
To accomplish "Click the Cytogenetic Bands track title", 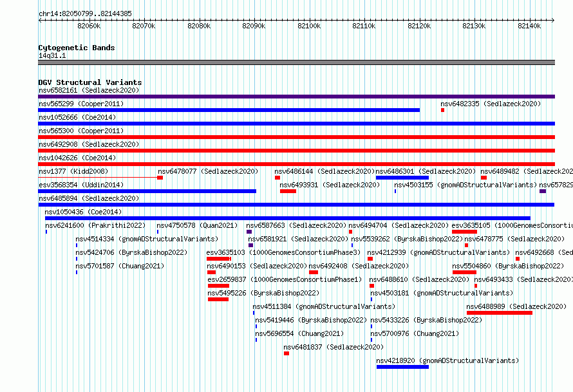I will pyautogui.click(x=77, y=48).
